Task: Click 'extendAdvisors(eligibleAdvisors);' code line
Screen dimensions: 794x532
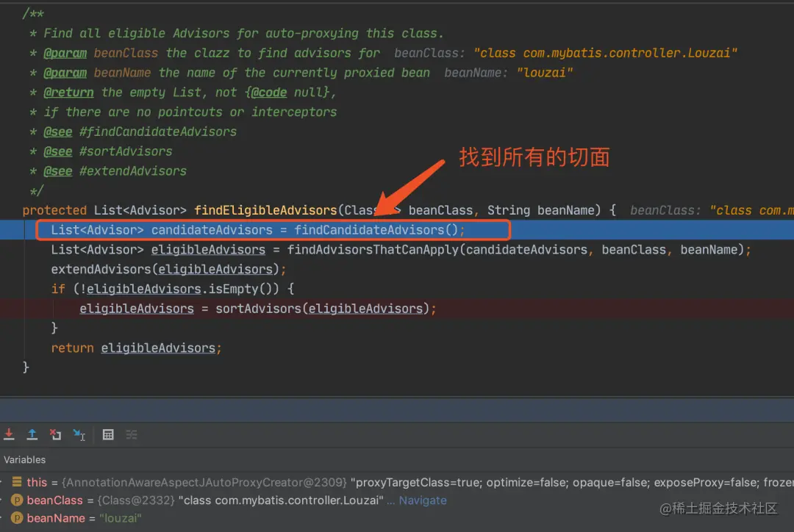Action: pos(168,269)
